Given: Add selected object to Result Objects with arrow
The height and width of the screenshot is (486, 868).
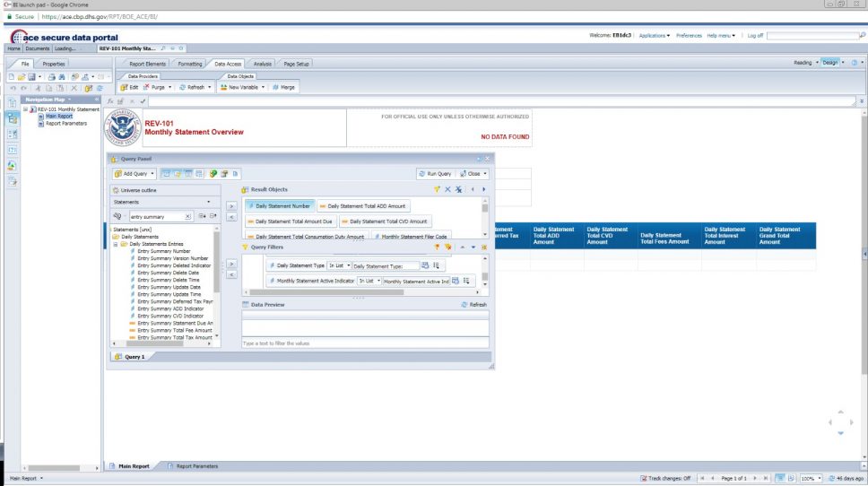Looking at the screenshot, I should point(232,206).
